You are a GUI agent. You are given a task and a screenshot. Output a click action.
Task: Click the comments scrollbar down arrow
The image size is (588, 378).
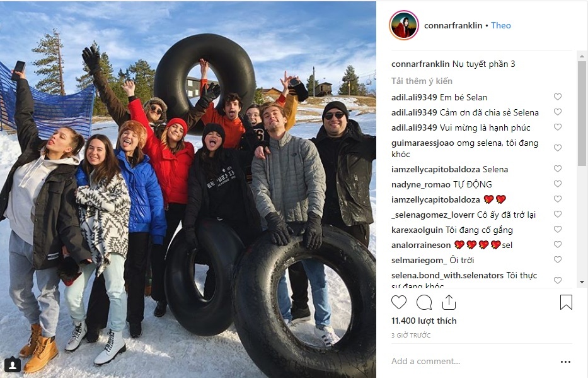click(x=582, y=282)
